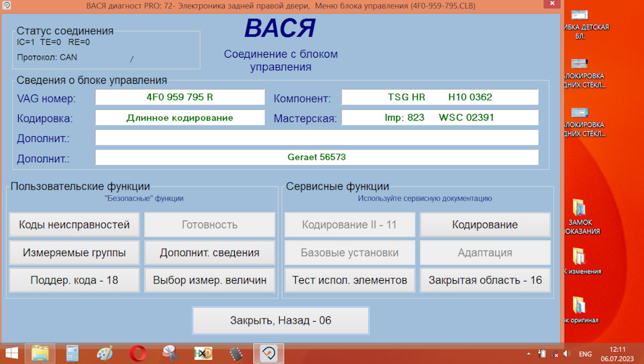Image resolution: width=644 pixels, height=364 pixels.
Task: Select the 'изменения' desktop folder
Action: 580,261
